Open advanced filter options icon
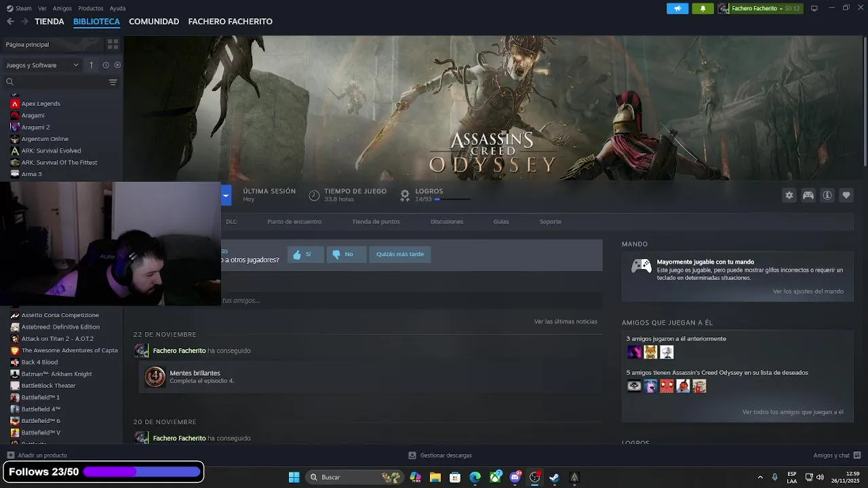Viewport: 868px width, 488px height. point(113,82)
